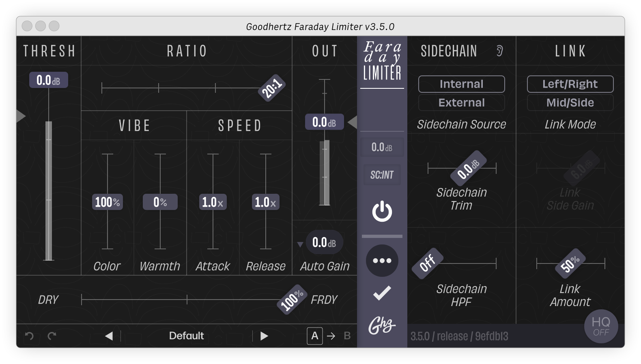Screen dimensions: 641x364
Task: Click the Link Mode label
Action: point(570,124)
